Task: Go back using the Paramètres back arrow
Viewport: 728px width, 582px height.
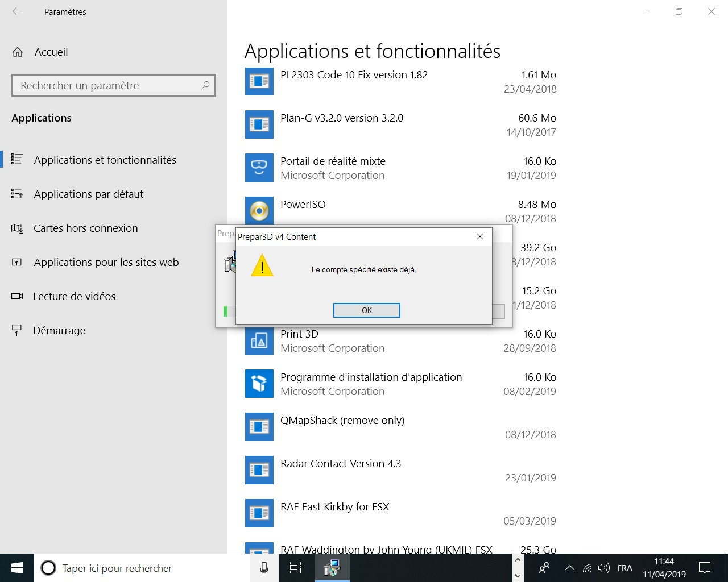Action: click(x=17, y=11)
